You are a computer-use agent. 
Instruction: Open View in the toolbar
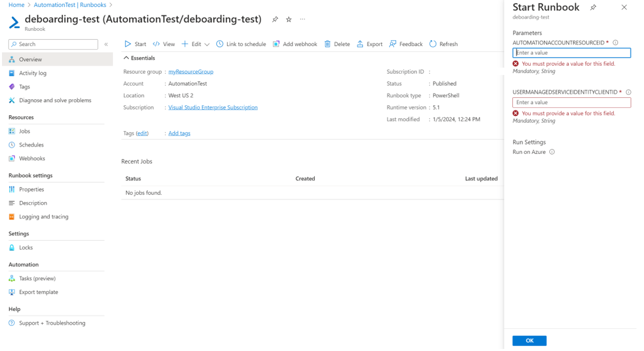click(164, 44)
